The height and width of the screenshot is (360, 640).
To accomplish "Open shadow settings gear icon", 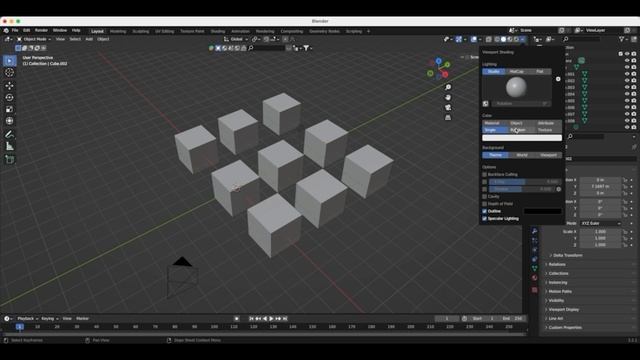I will 559,189.
